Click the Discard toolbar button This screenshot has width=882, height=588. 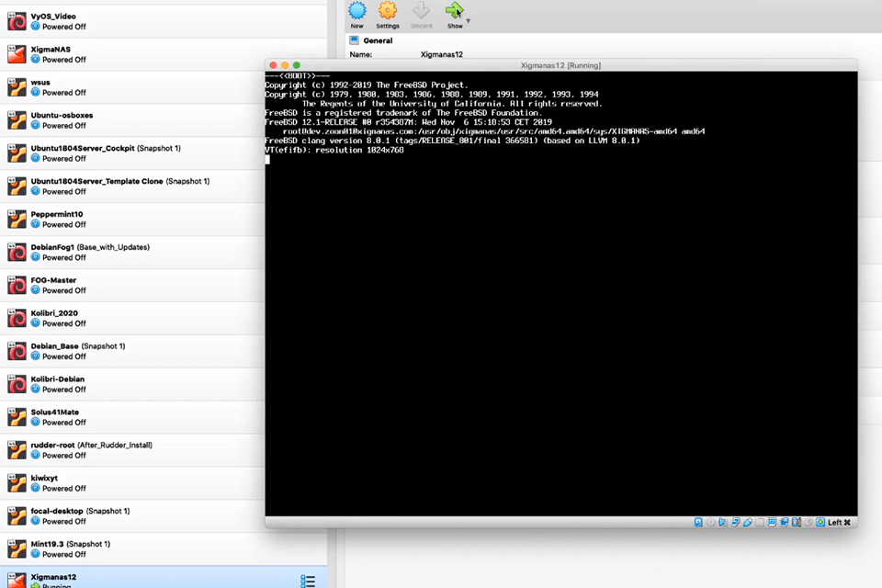(421, 12)
